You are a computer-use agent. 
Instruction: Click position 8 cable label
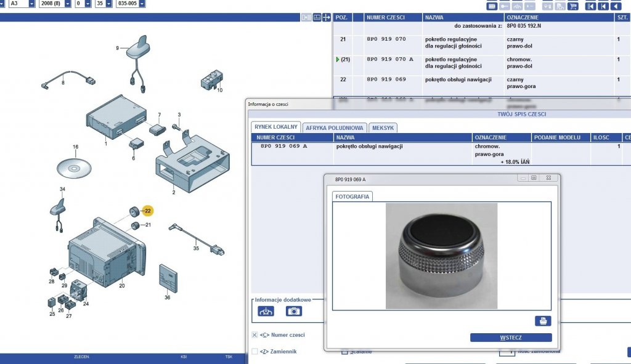(63, 83)
